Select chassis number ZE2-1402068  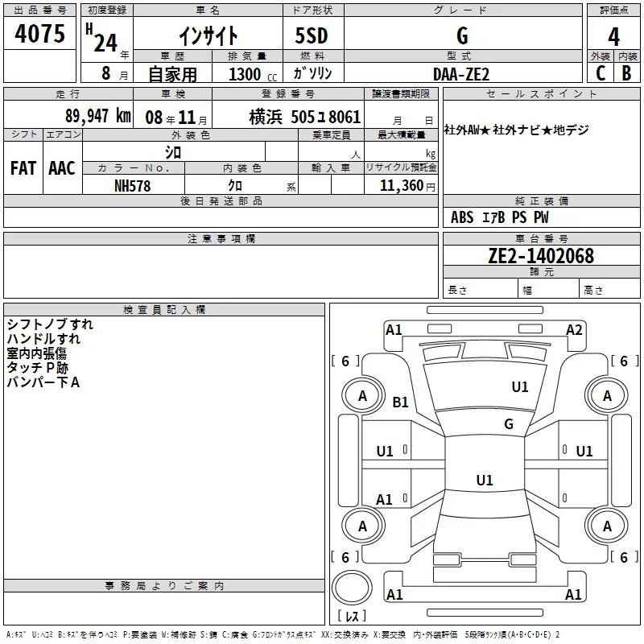[x=541, y=256]
